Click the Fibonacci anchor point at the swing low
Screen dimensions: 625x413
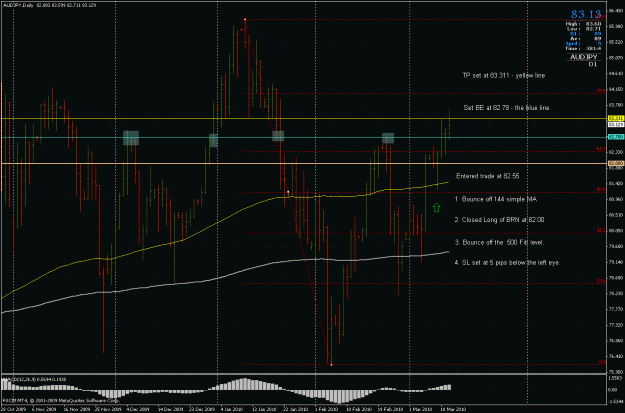point(331,364)
